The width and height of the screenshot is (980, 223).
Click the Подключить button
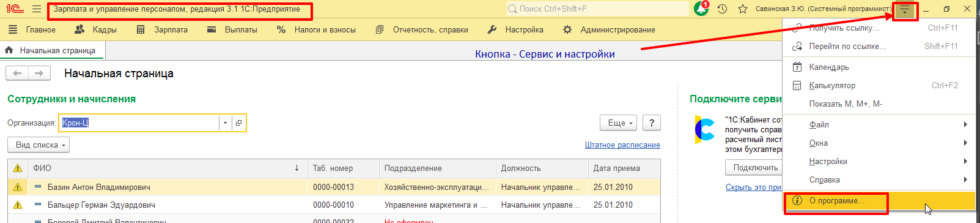pos(756,168)
